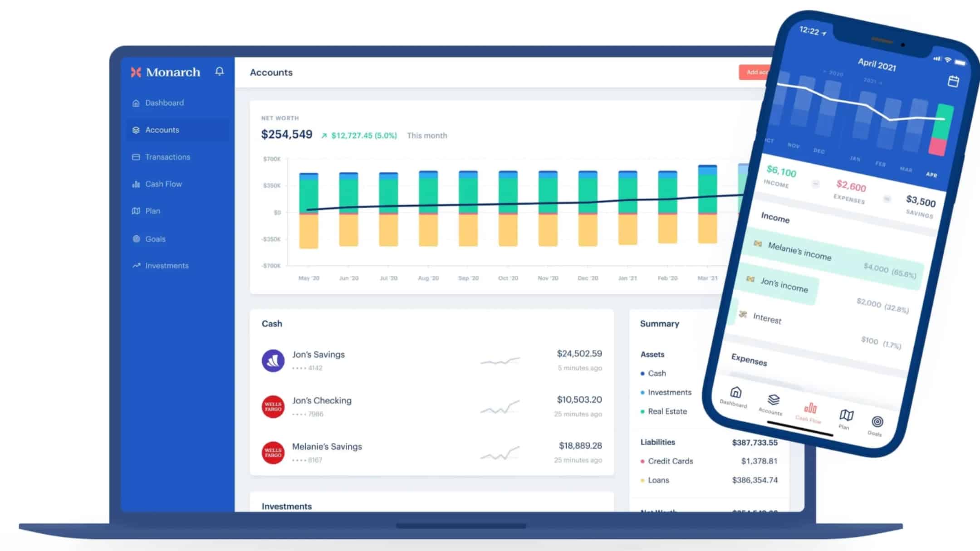
Task: Tap the money icon beside Melanie's income
Action: [x=758, y=244]
